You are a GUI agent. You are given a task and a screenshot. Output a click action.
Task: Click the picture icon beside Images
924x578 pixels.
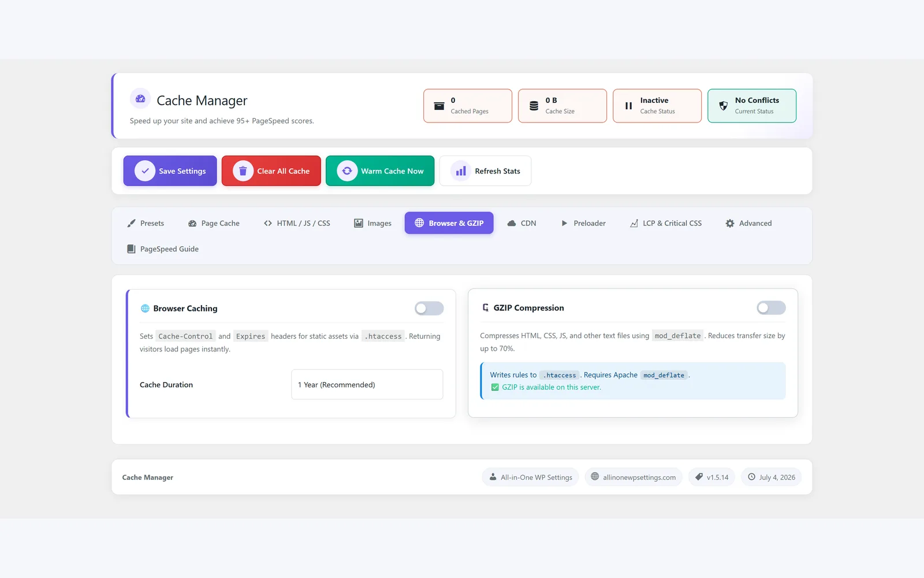point(359,223)
